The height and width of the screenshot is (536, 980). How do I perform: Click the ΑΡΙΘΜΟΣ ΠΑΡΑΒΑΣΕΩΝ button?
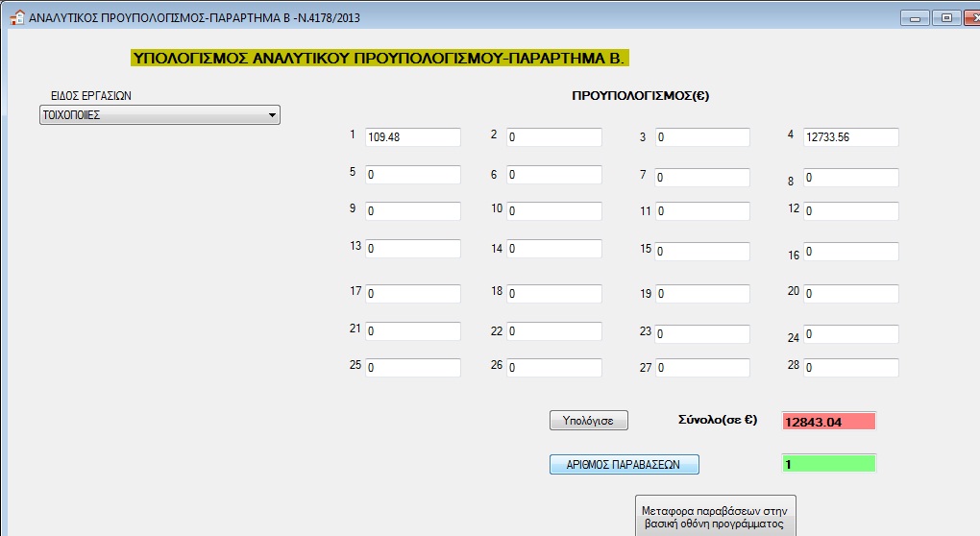click(x=624, y=464)
